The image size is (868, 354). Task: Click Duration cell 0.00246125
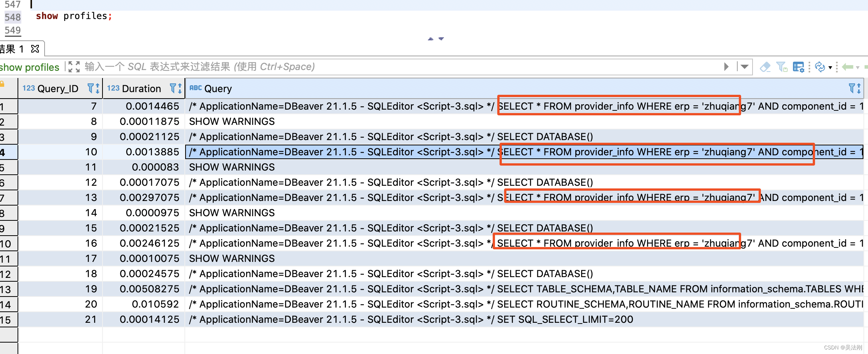(144, 243)
